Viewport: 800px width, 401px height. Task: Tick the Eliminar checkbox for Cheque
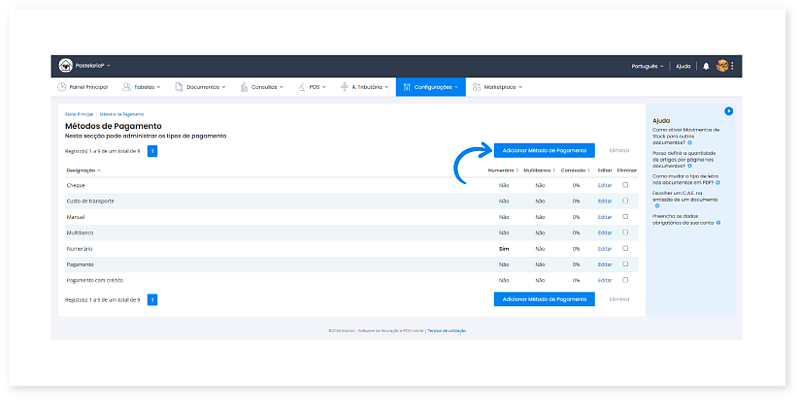tap(626, 185)
